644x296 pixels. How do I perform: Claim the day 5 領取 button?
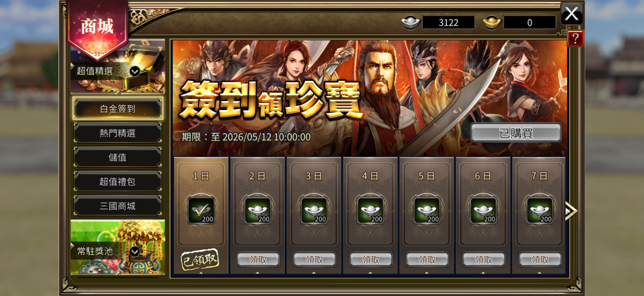[x=427, y=259]
